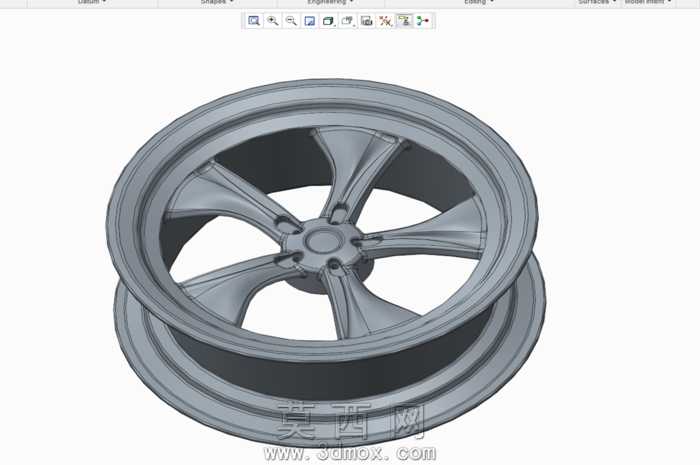This screenshot has height=465, width=700.
Task: Toggle the Annotation Display icon
Action: [404, 21]
